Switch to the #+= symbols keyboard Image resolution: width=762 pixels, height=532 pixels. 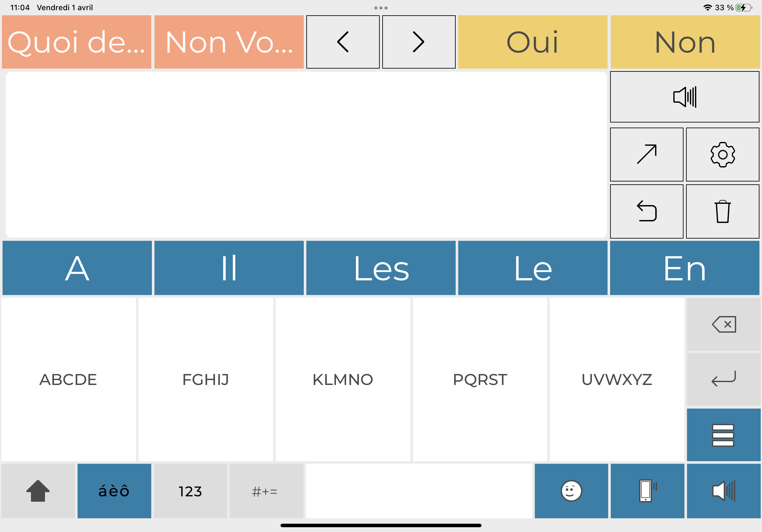click(266, 491)
